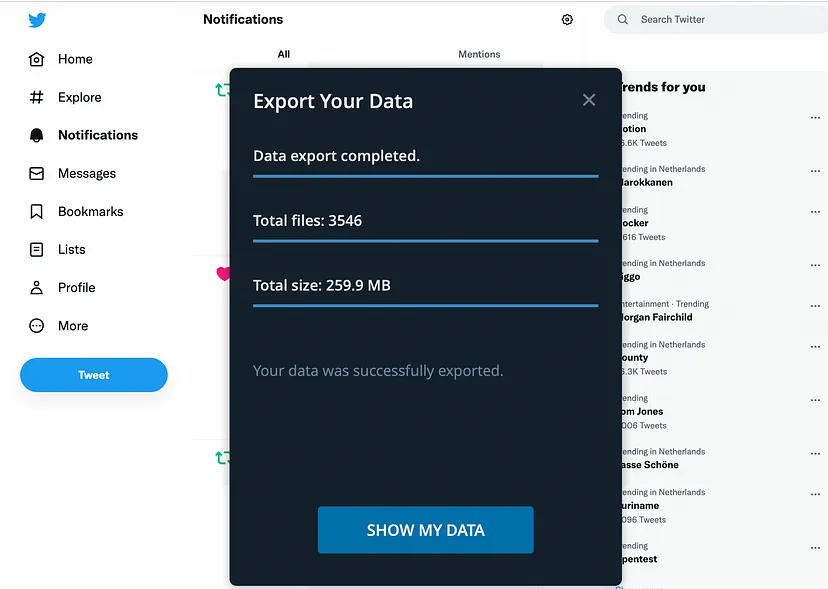Open the Lists icon in sidebar
The height and width of the screenshot is (589, 828).
(36, 249)
